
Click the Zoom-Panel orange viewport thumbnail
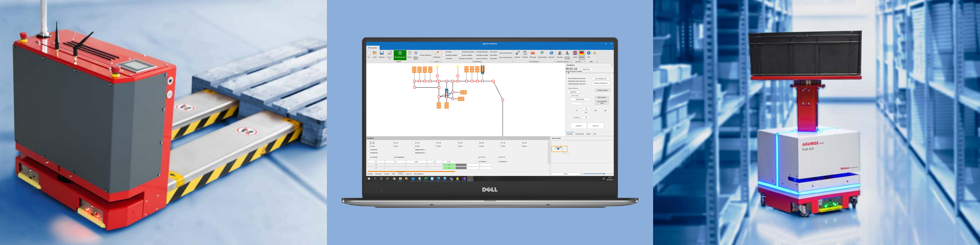click(x=560, y=149)
